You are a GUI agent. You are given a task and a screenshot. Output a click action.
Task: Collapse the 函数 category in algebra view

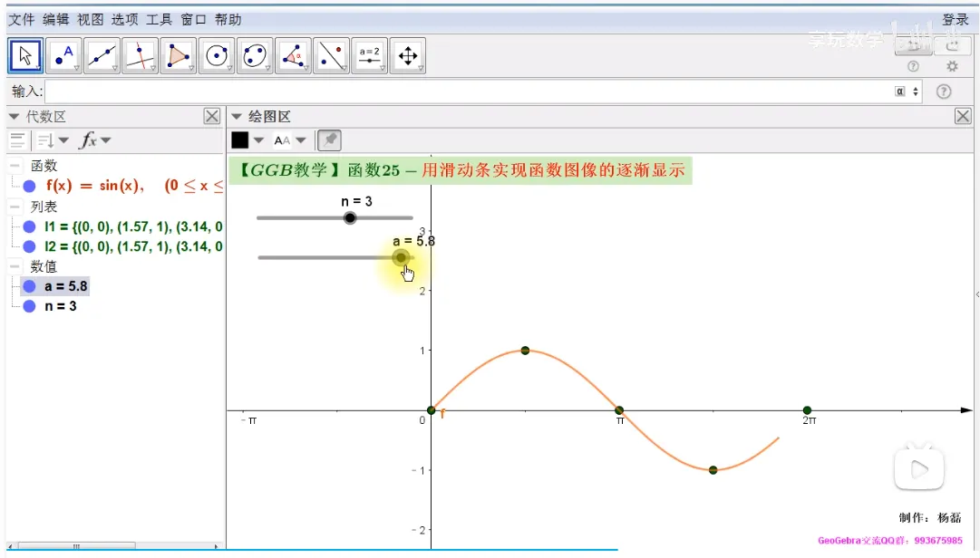click(15, 166)
